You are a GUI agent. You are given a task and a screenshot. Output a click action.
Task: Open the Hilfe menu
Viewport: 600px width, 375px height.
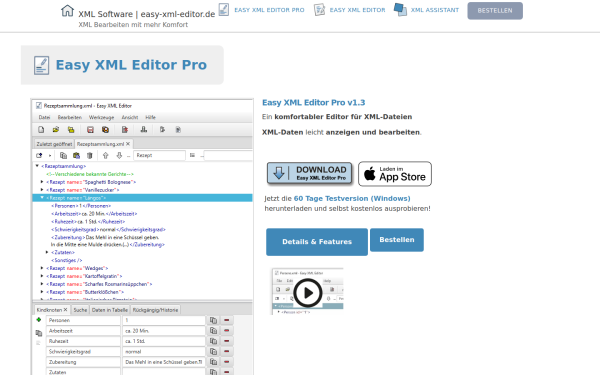(150, 117)
